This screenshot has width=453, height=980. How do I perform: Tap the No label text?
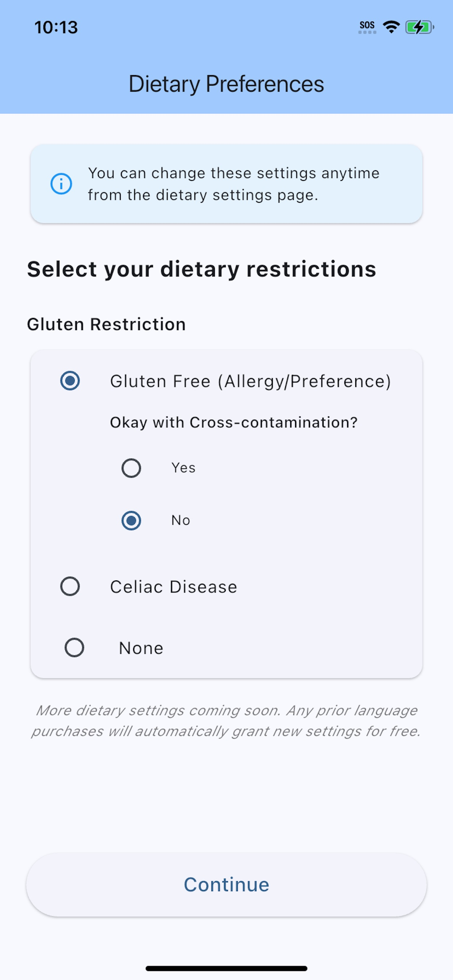(x=181, y=520)
